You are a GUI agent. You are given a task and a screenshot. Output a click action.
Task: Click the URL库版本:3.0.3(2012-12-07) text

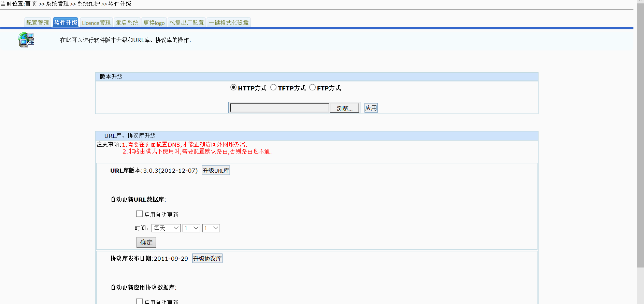pyautogui.click(x=154, y=171)
